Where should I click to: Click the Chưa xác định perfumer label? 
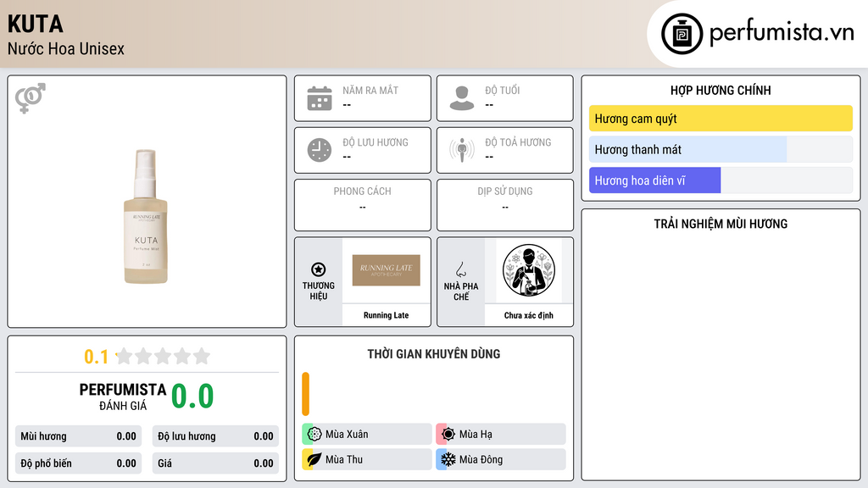[529, 315]
